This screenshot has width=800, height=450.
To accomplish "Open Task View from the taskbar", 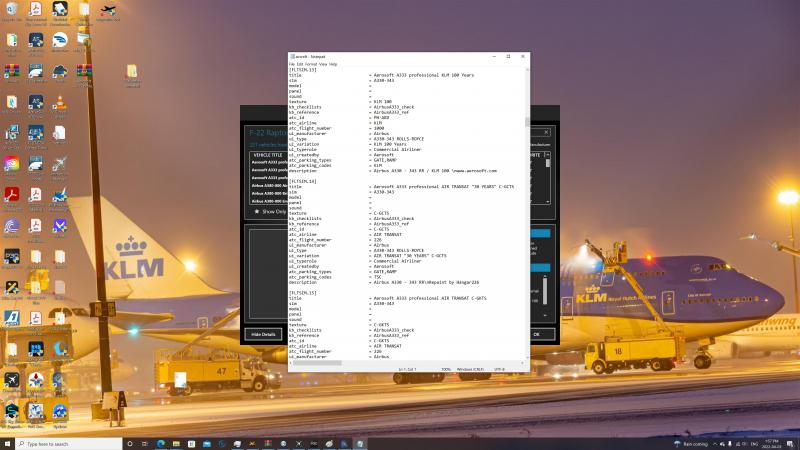I will tap(145, 444).
